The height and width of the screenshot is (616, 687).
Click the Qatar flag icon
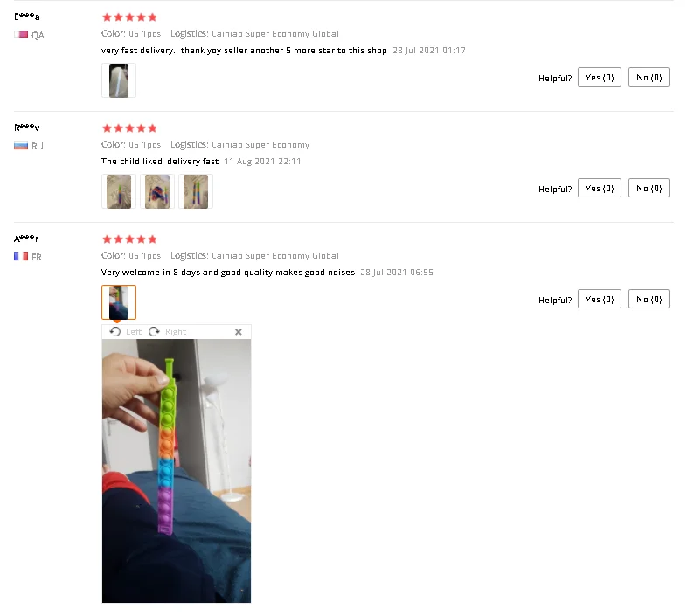21,34
